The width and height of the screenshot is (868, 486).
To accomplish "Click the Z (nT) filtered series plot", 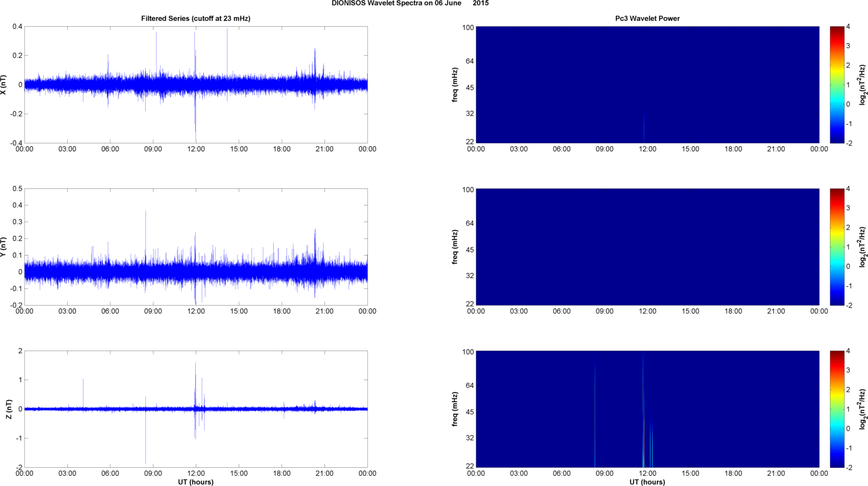I will pos(196,409).
